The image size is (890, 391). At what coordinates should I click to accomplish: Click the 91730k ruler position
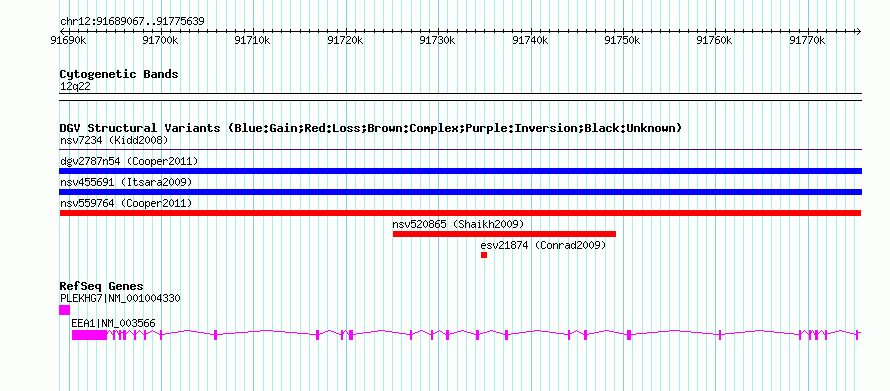tap(438, 40)
